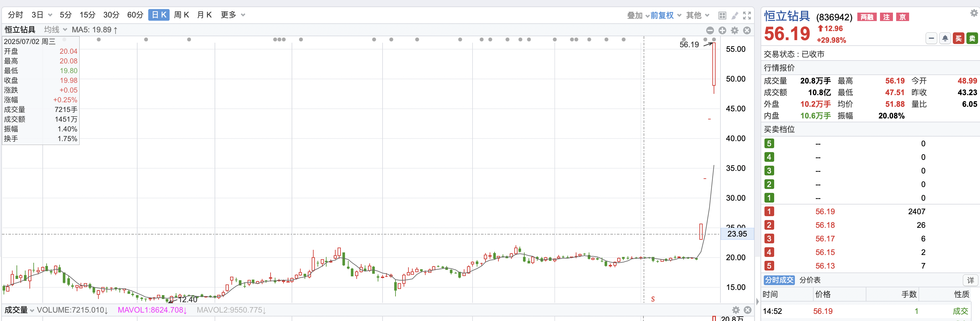Enter fullscreen chart mode
The width and height of the screenshot is (980, 321).
[x=747, y=15]
